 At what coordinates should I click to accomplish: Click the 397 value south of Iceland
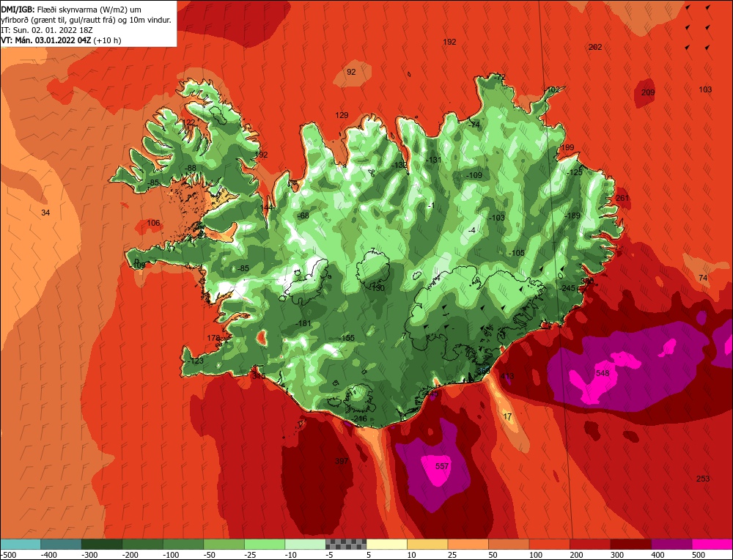[x=342, y=461]
